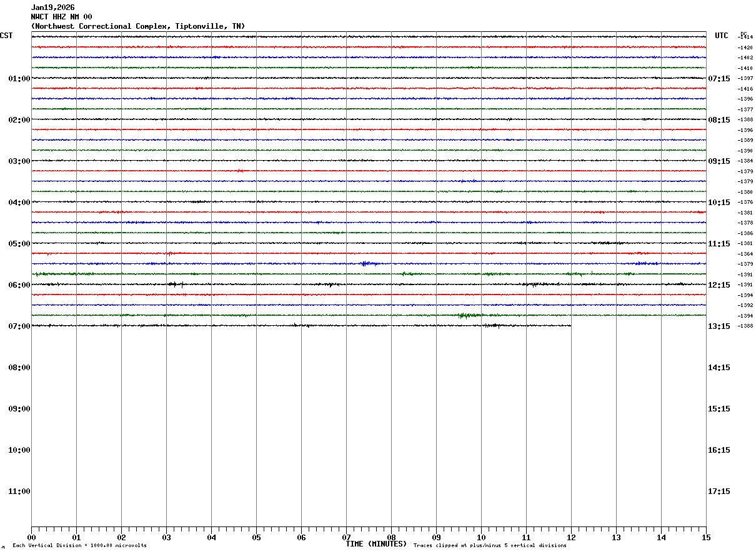The width and height of the screenshot is (756, 554).
Task: Click the CST hour label '01:00'
Action: (x=19, y=79)
